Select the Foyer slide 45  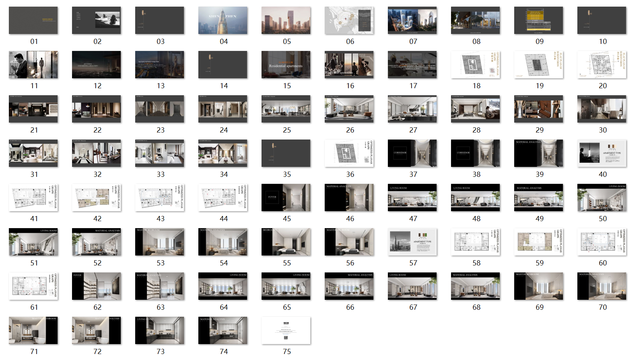286,198
